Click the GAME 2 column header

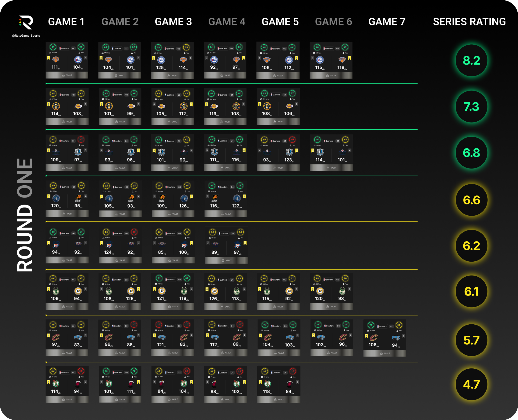tap(120, 22)
